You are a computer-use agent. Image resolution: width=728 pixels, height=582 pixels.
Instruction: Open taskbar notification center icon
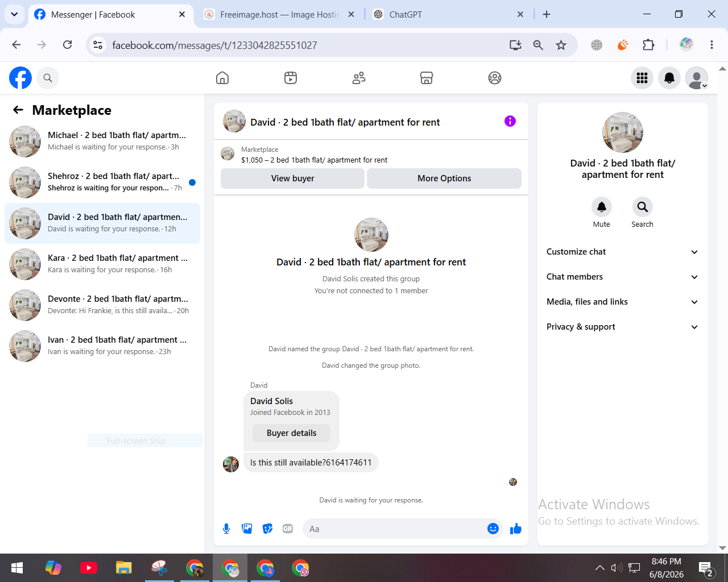(706, 568)
